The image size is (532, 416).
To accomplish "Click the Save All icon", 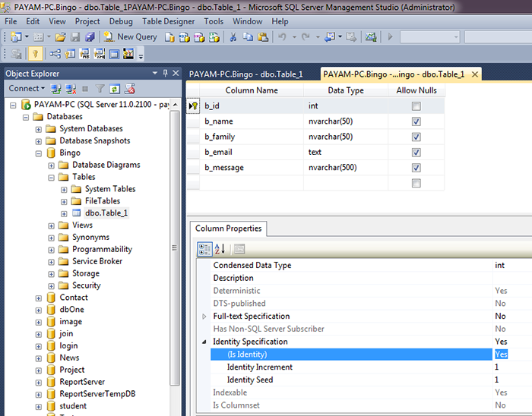I will tap(90, 36).
